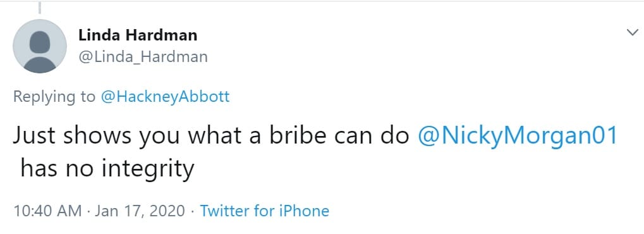Click Linda Hardman's default avatar picture

40,46
